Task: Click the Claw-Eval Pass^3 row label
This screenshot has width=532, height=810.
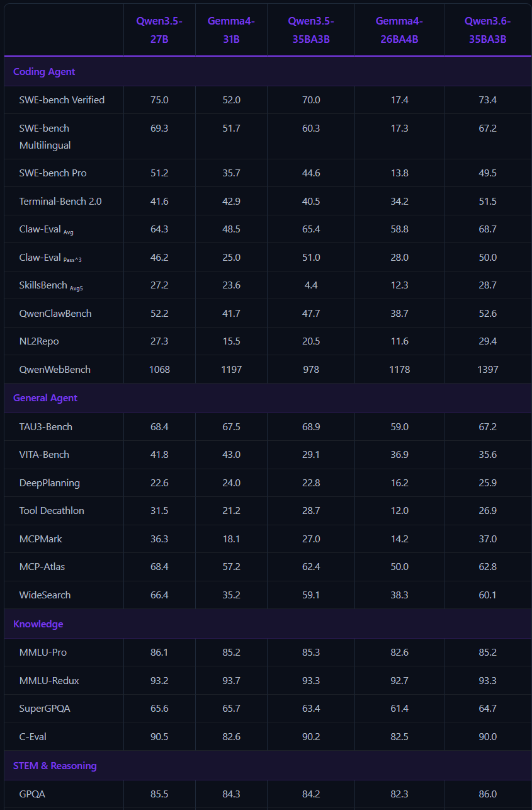Action: point(50,258)
